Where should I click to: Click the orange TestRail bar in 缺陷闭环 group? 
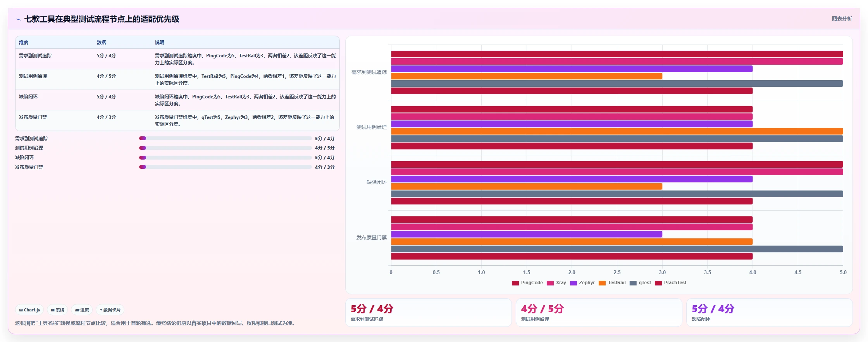pos(527,186)
